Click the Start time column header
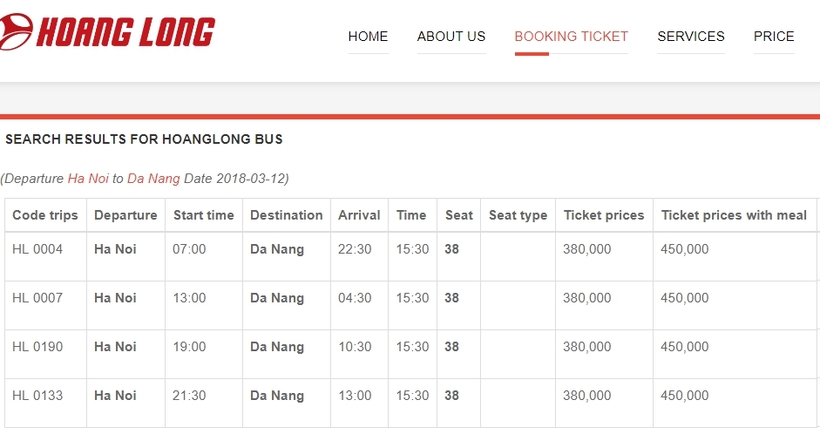820x434 pixels. pyautogui.click(x=203, y=215)
